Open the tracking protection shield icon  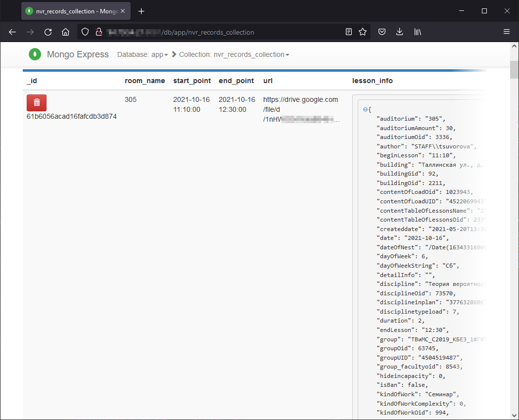[85, 32]
